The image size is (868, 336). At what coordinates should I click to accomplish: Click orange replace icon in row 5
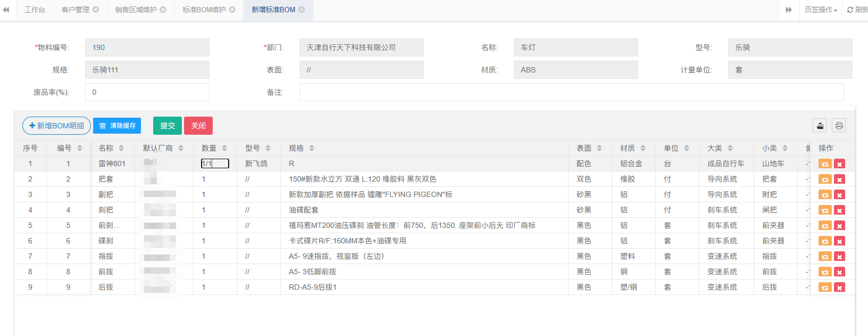coord(825,226)
